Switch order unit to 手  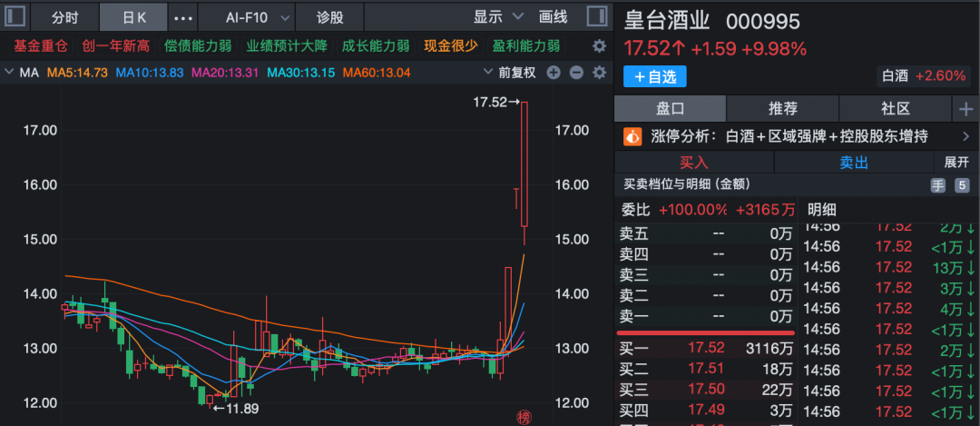(937, 185)
